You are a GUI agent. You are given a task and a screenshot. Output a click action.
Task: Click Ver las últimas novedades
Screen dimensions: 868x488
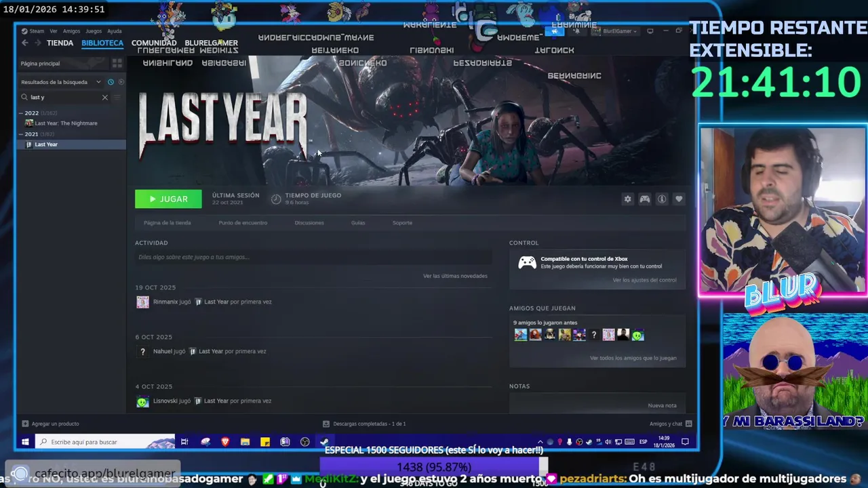[455, 276]
